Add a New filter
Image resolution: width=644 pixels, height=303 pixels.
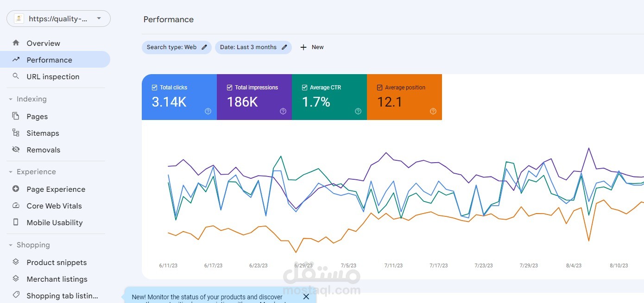312,47
